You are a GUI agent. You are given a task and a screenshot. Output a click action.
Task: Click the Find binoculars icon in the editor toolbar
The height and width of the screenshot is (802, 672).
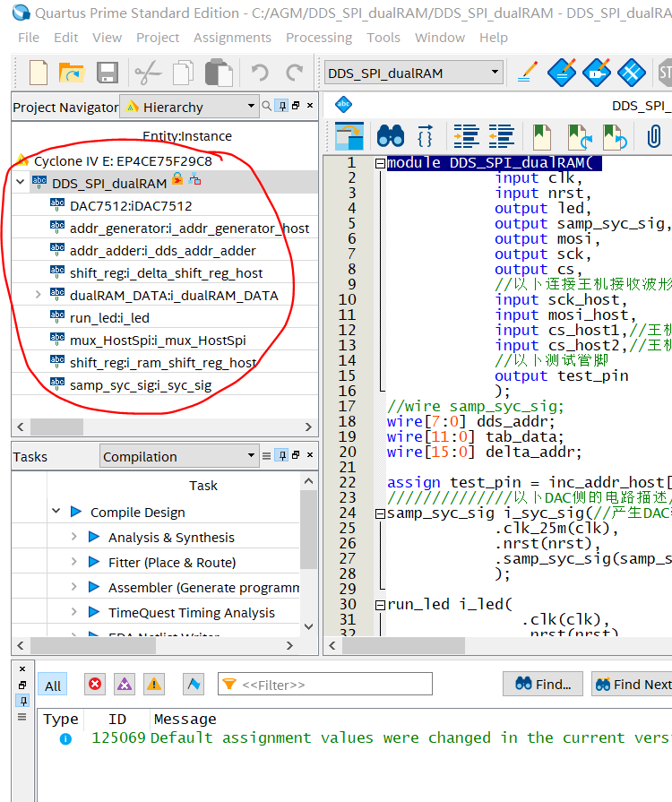391,136
